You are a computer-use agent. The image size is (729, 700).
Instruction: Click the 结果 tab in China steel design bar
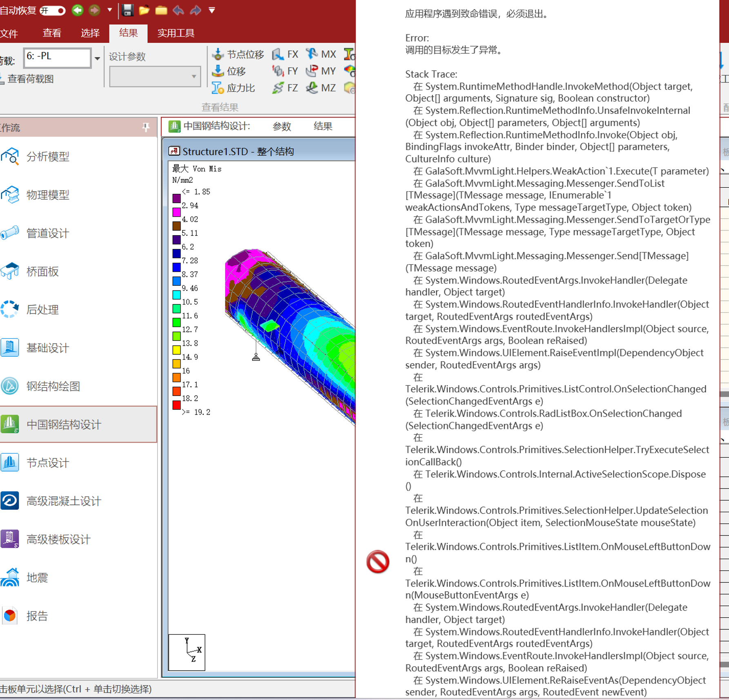tap(323, 127)
